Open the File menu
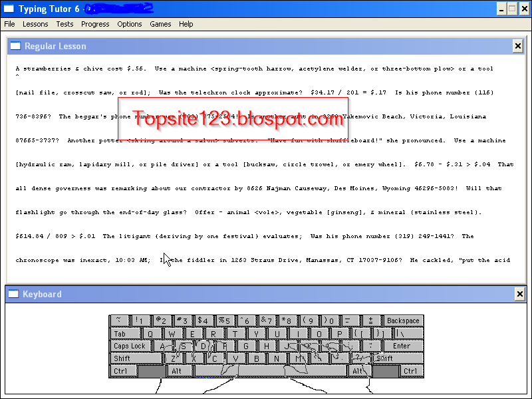Viewport: 532px width, 399px height. click(9, 24)
